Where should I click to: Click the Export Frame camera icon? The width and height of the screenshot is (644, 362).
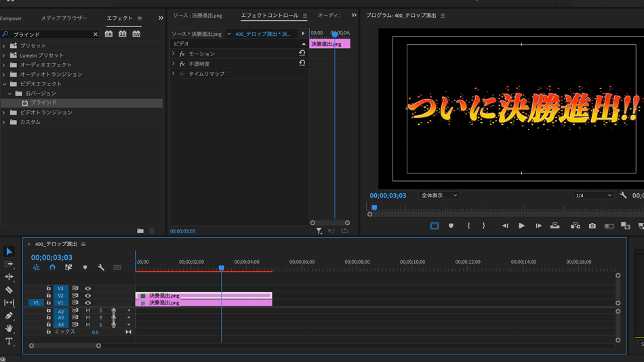tap(592, 226)
